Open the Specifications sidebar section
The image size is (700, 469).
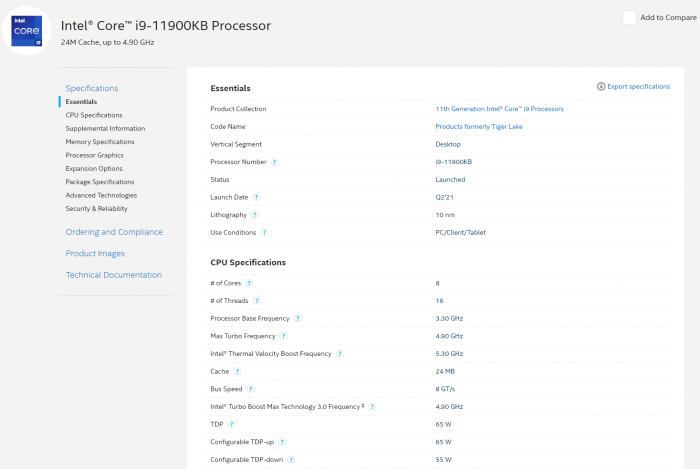pos(92,88)
